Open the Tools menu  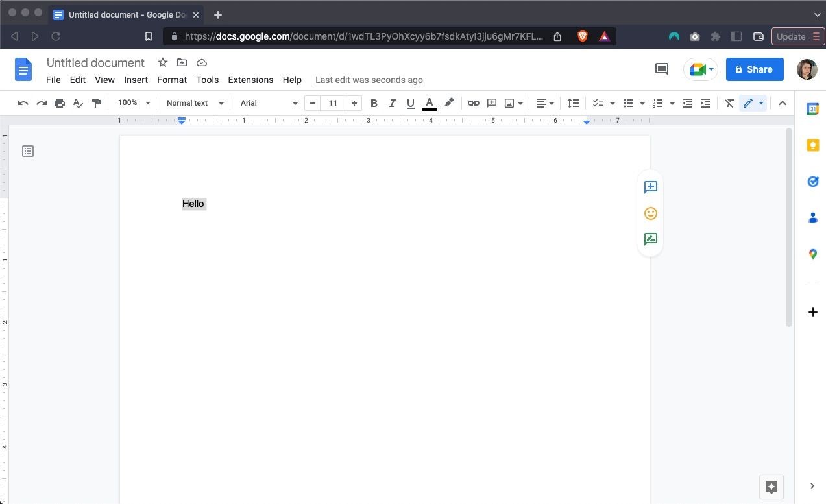(208, 80)
